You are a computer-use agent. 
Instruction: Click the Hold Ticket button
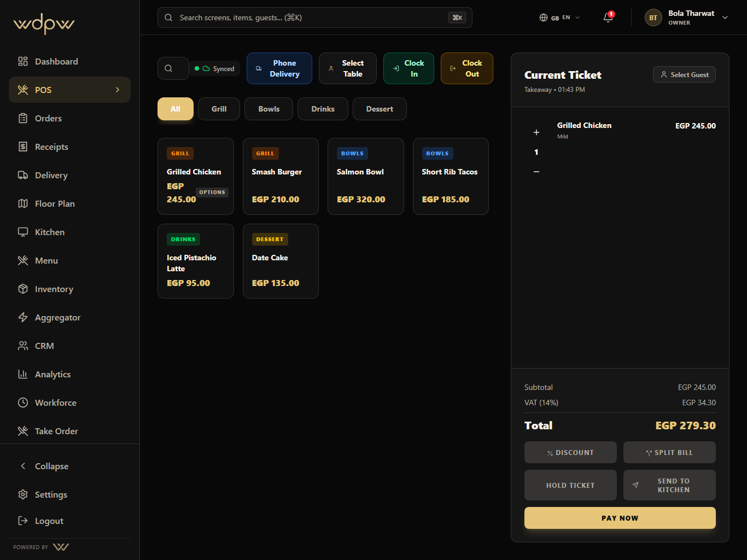pyautogui.click(x=570, y=485)
